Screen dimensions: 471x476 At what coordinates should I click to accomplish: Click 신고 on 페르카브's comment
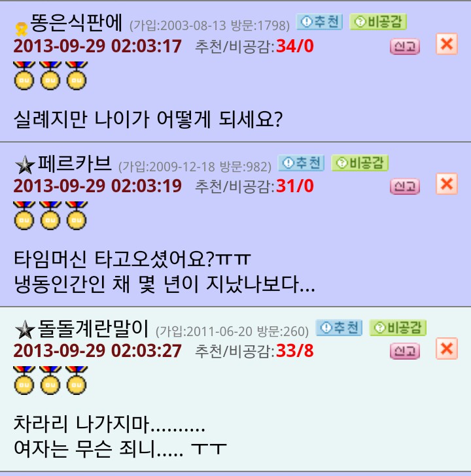tap(405, 186)
